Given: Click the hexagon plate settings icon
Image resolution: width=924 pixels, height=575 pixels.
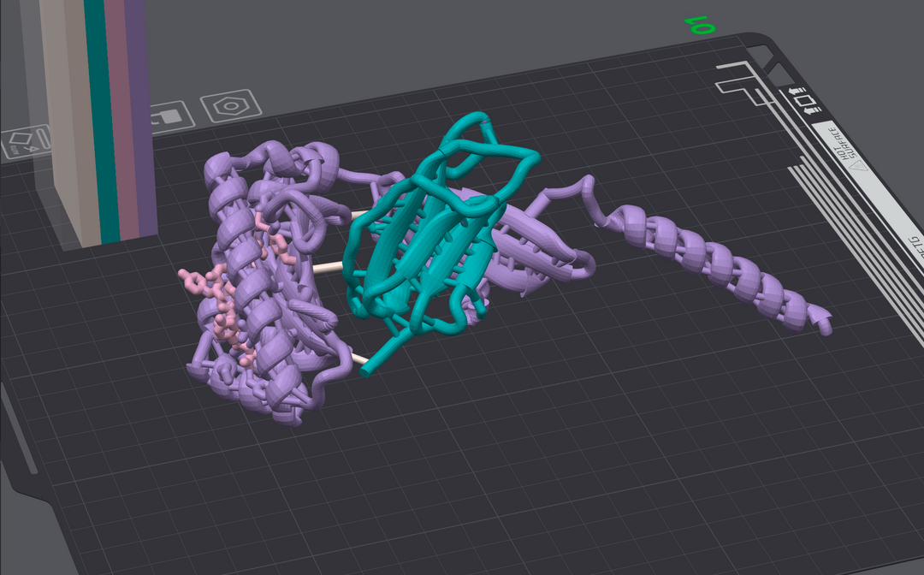Looking at the screenshot, I should 230,107.
